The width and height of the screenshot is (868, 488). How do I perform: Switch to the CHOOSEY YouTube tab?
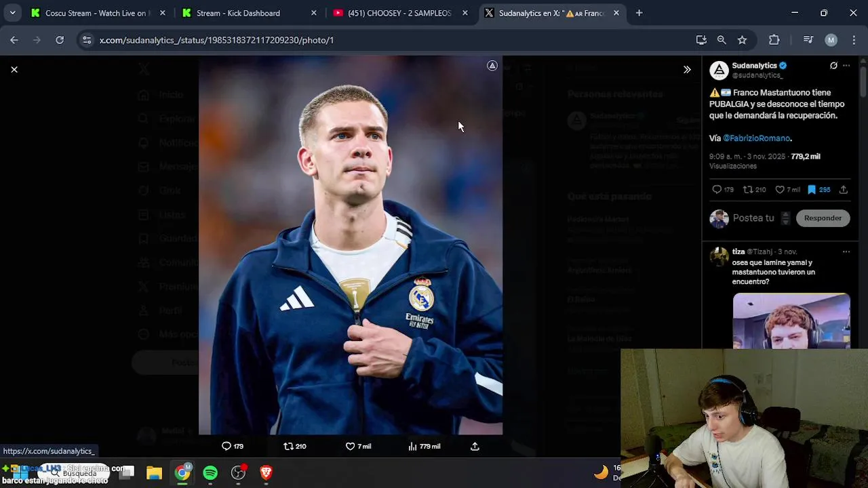coord(399,13)
